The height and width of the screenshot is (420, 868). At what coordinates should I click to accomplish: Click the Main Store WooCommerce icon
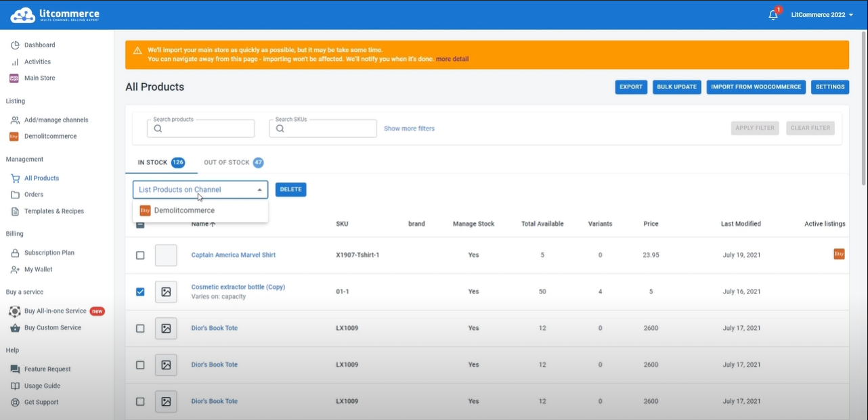pyautogui.click(x=14, y=78)
